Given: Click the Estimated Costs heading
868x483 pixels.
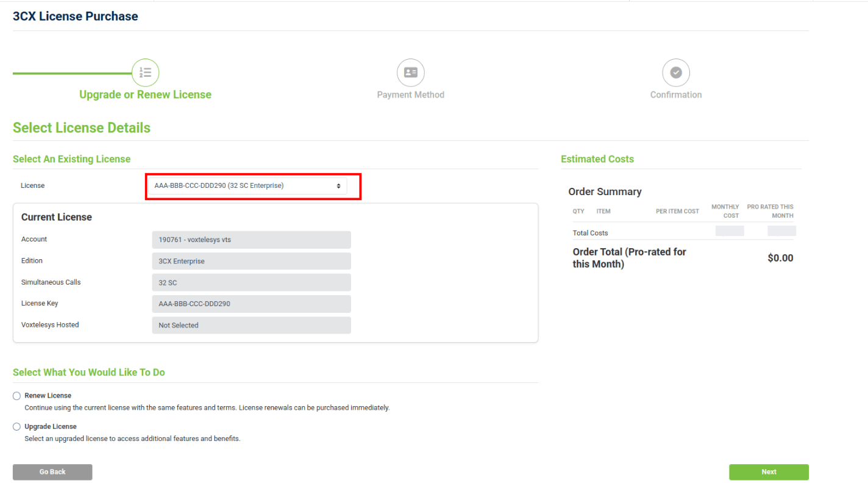Looking at the screenshot, I should [x=597, y=159].
